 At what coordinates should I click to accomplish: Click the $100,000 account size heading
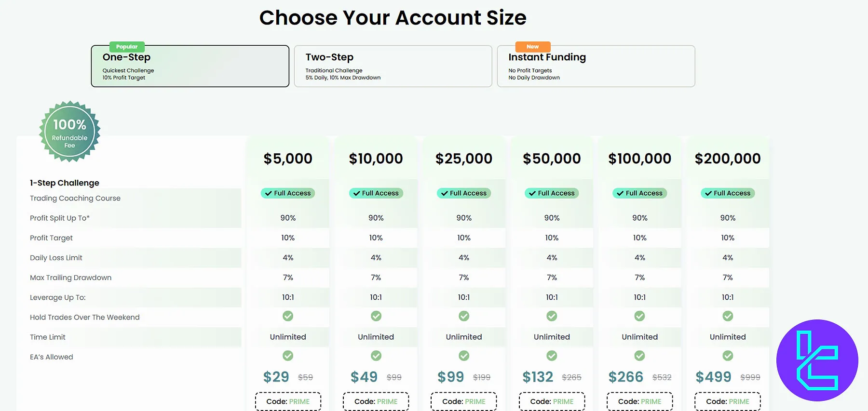639,159
